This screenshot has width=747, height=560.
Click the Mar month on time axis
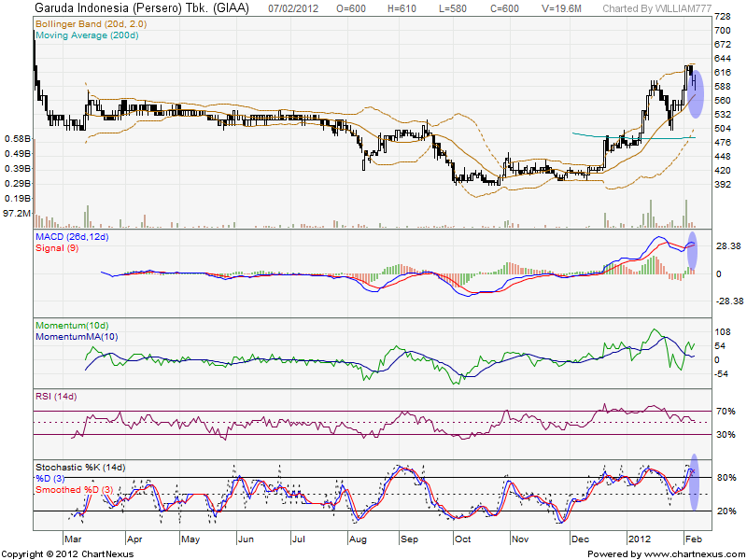pyautogui.click(x=73, y=539)
